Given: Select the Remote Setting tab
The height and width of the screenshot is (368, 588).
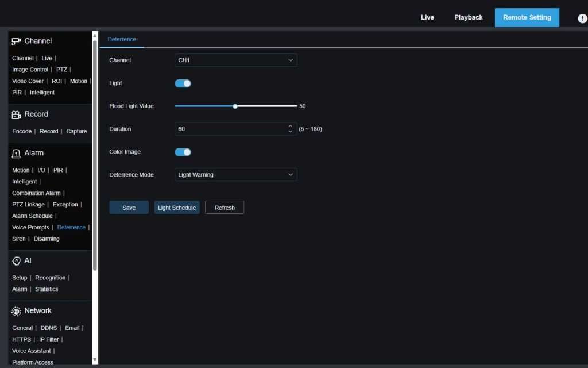Looking at the screenshot, I should 527,17.
